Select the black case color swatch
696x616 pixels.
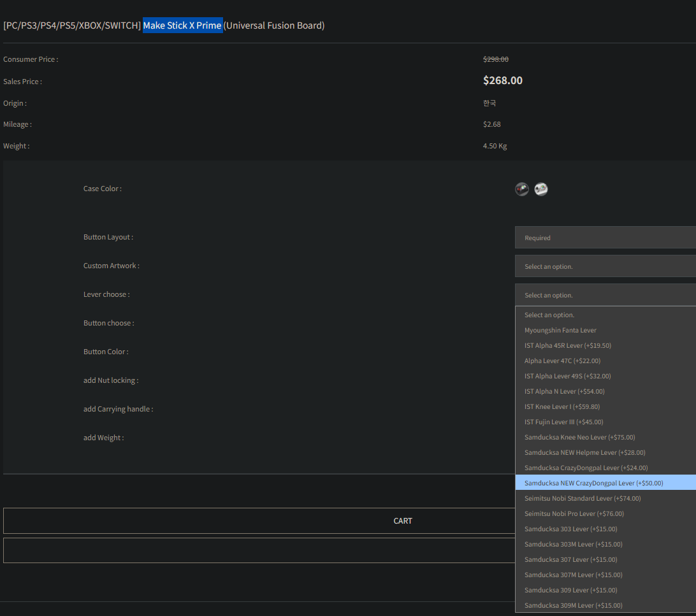tap(522, 189)
